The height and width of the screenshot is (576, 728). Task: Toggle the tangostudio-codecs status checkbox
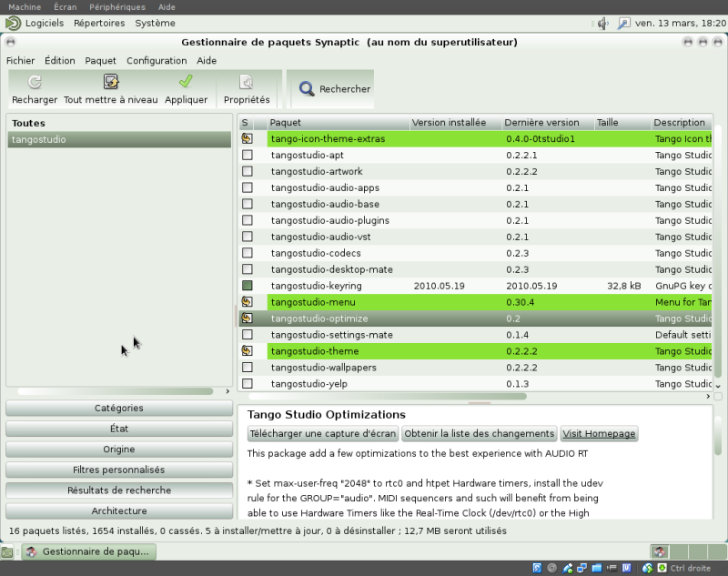(x=248, y=253)
